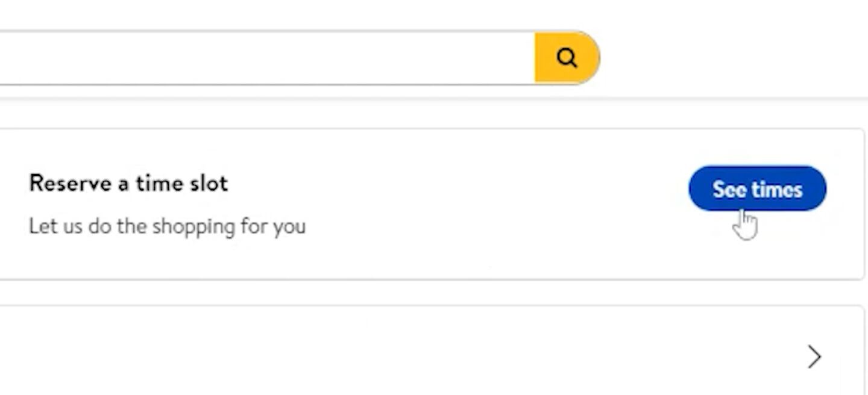Focus the search text field

point(265,58)
